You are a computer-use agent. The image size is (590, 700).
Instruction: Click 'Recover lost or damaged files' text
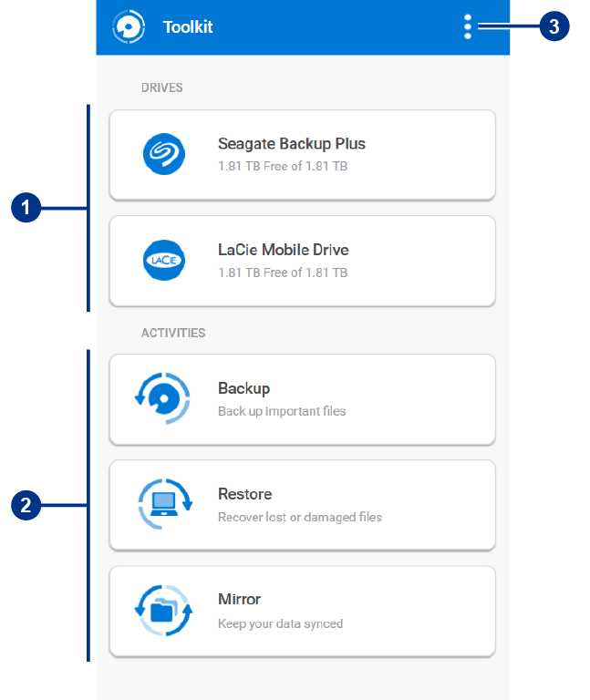tap(300, 518)
